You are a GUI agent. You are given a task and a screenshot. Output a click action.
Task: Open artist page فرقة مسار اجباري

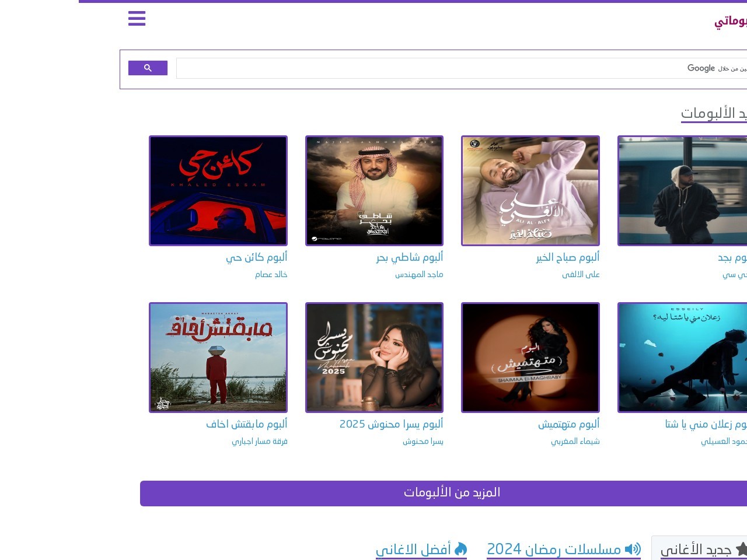pos(259,441)
